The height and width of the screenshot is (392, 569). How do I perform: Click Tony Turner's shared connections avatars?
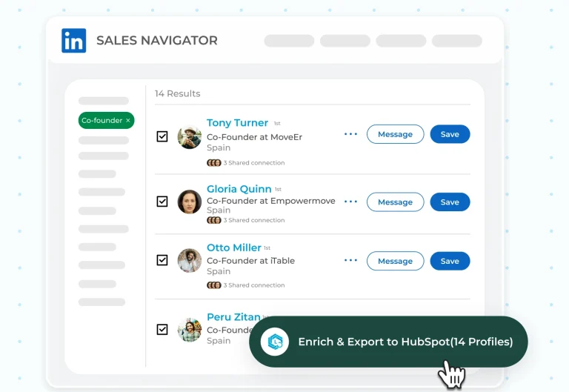point(213,163)
